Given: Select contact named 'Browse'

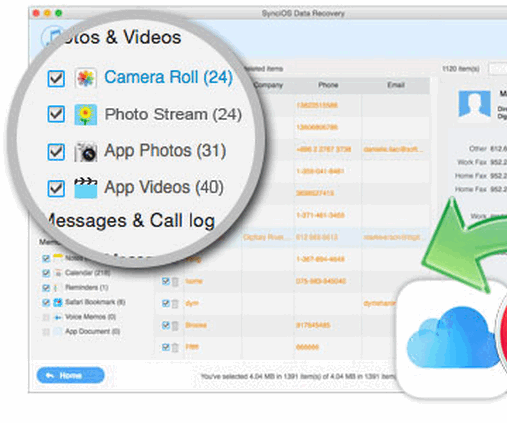Looking at the screenshot, I should tap(196, 325).
